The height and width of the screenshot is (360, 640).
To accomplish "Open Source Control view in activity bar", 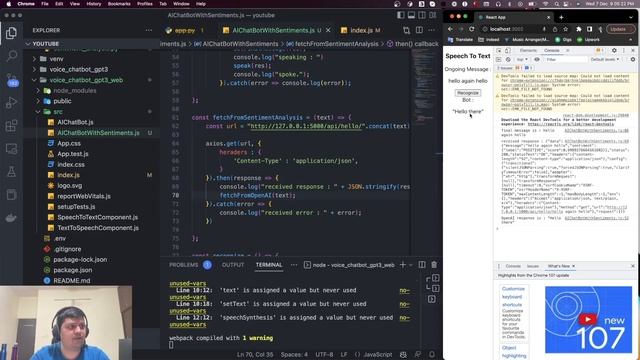I will click(x=11, y=79).
